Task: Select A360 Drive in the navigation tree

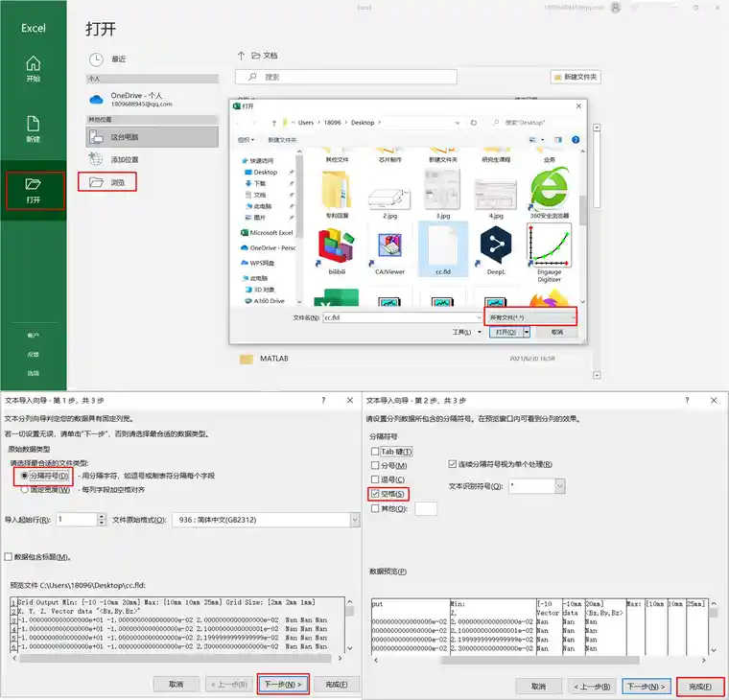Action: [265, 301]
